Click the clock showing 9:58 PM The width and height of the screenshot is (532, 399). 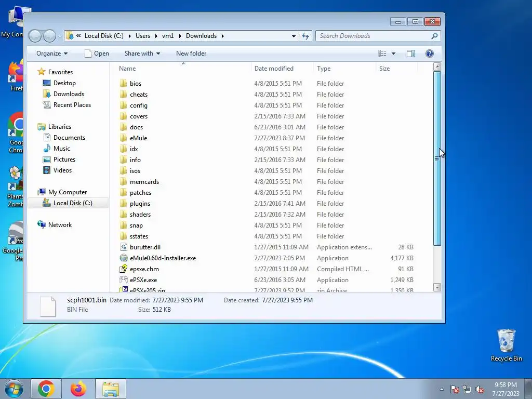[506, 389]
